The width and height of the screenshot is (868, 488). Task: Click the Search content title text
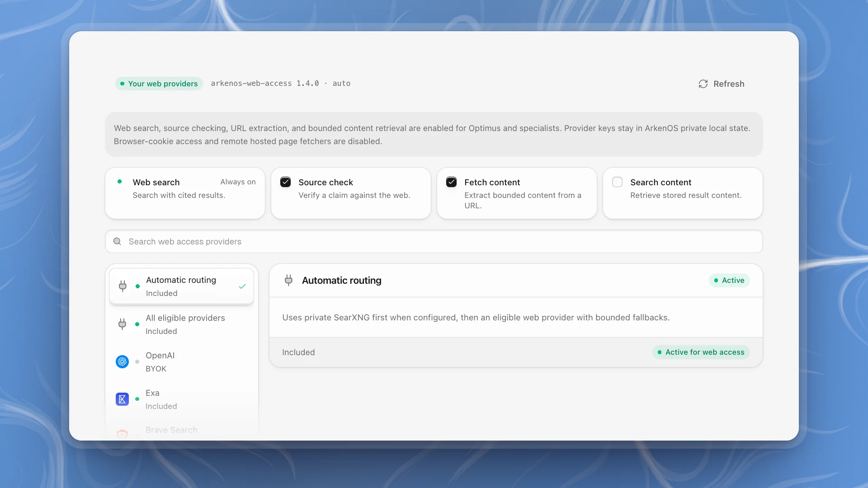coord(660,182)
